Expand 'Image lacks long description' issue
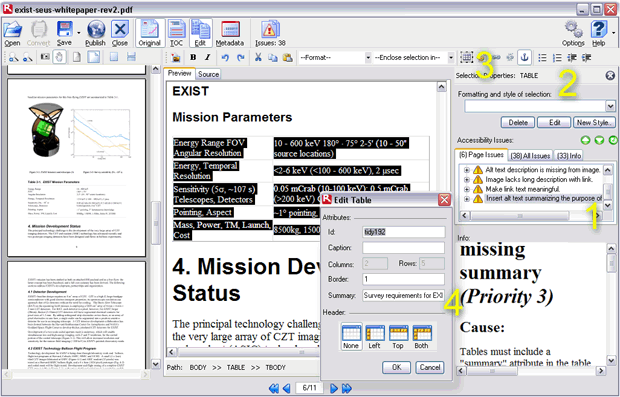The width and height of the screenshot is (620, 397). click(x=467, y=180)
